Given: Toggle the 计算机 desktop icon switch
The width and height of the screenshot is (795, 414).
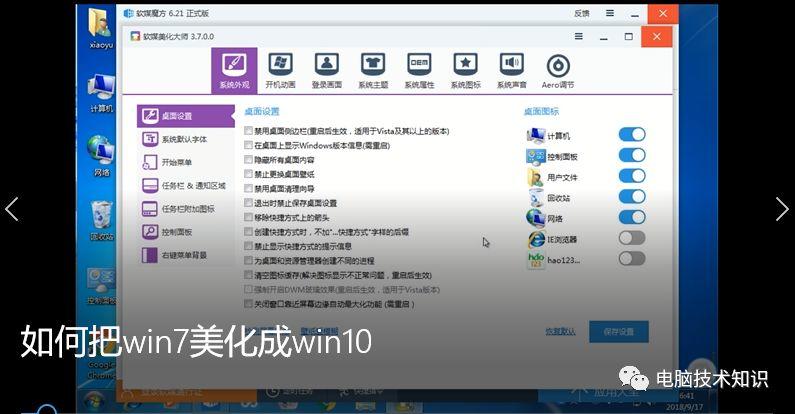Looking at the screenshot, I should pyautogui.click(x=632, y=134).
